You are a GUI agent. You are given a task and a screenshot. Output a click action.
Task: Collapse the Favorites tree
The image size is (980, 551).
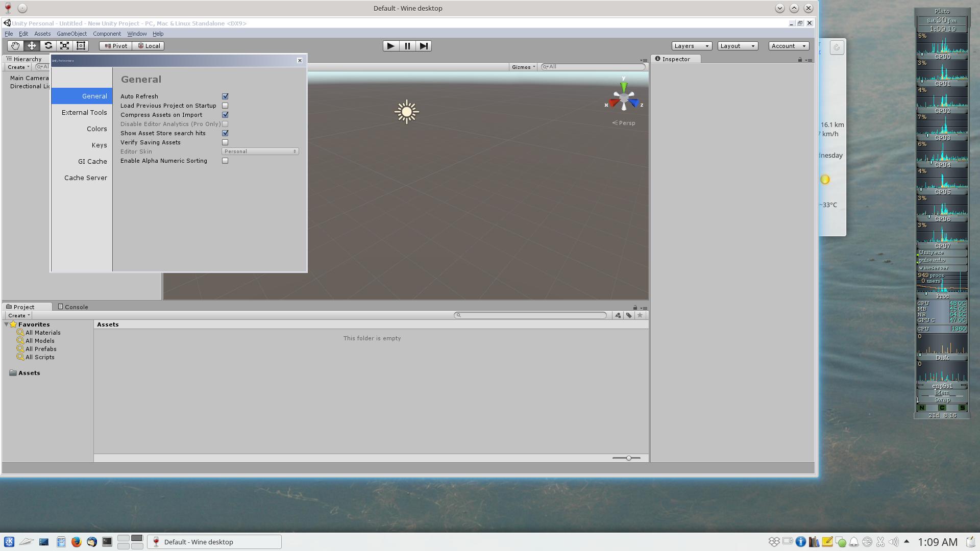coord(7,324)
